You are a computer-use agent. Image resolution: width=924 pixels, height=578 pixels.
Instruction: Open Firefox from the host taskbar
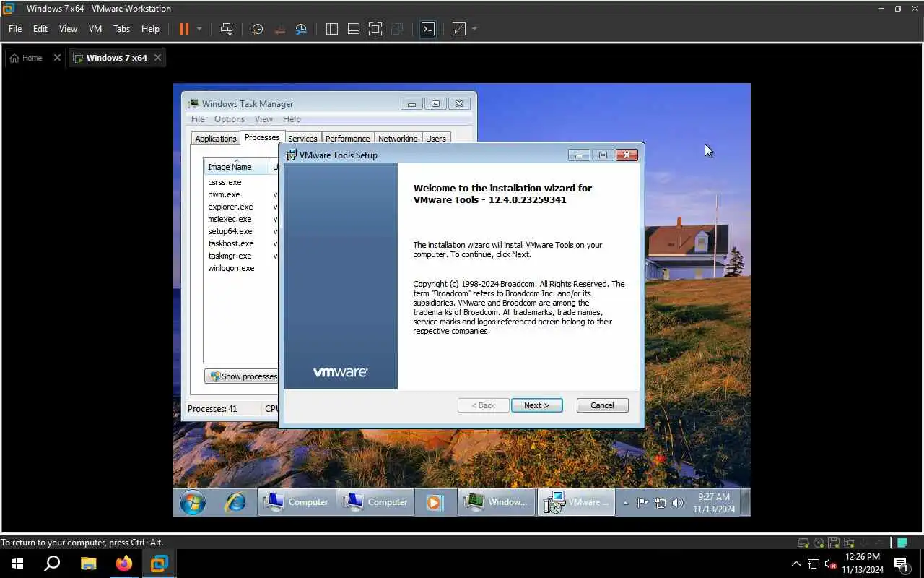(124, 564)
